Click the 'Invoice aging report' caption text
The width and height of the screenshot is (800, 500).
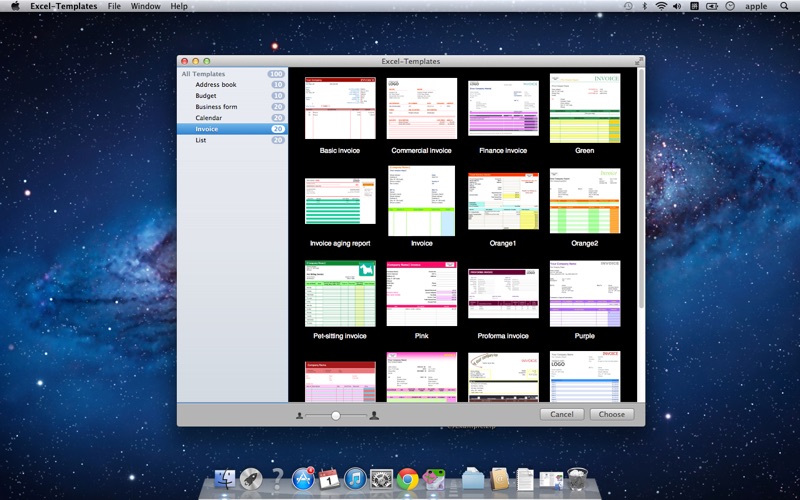(x=340, y=243)
